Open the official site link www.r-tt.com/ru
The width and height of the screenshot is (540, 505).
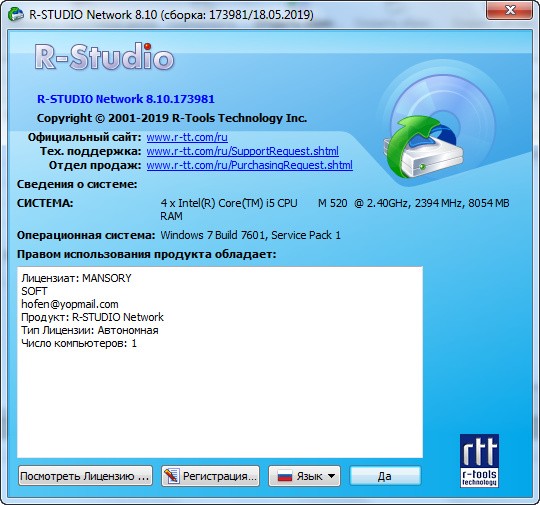(x=187, y=137)
